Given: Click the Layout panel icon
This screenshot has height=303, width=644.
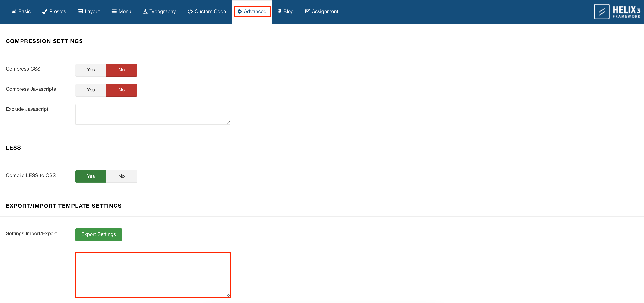Looking at the screenshot, I should pyautogui.click(x=80, y=11).
